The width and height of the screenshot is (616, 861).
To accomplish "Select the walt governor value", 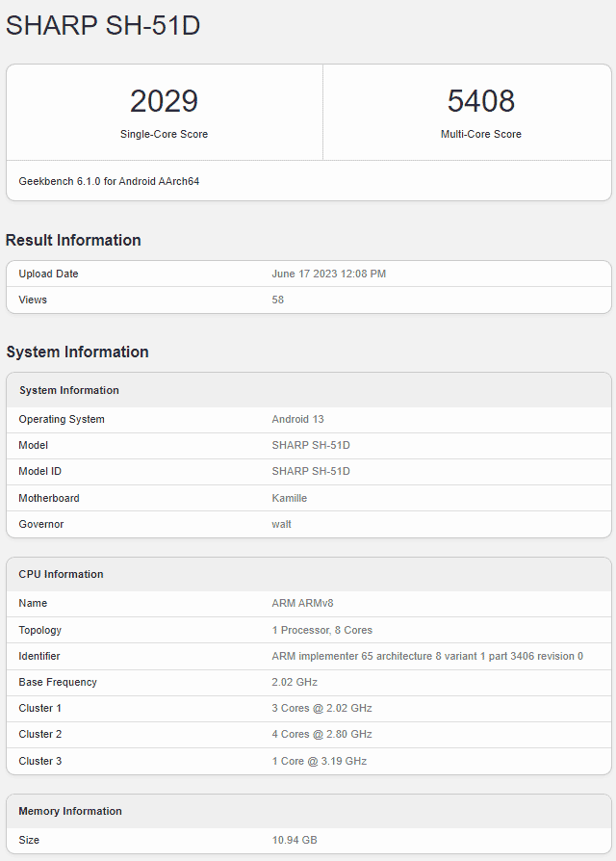I will click(x=281, y=524).
